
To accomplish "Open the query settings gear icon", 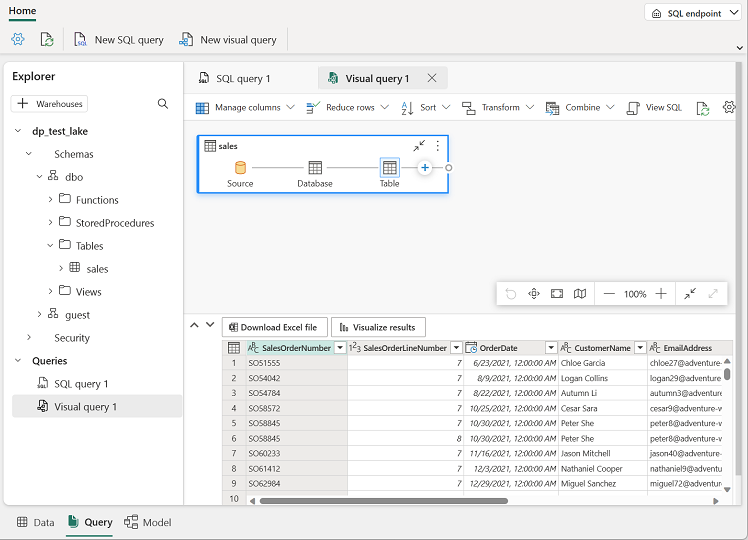I will coord(729,107).
